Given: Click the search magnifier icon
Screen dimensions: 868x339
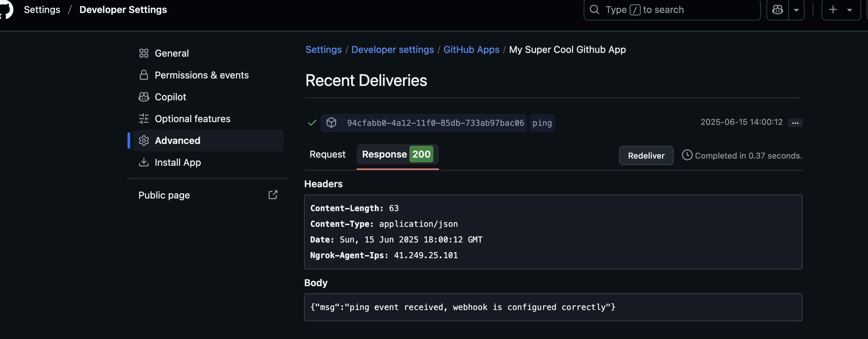Looking at the screenshot, I should click(594, 10).
